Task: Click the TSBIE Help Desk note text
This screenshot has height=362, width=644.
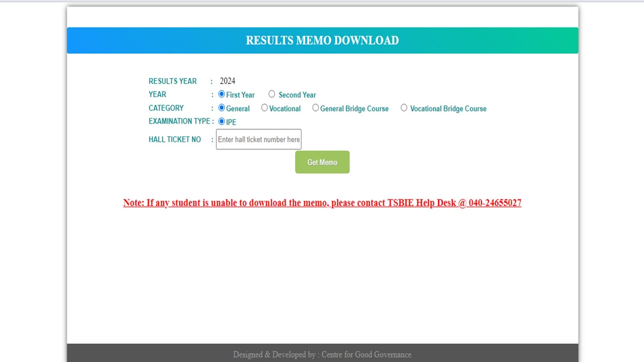Action: 322,203
